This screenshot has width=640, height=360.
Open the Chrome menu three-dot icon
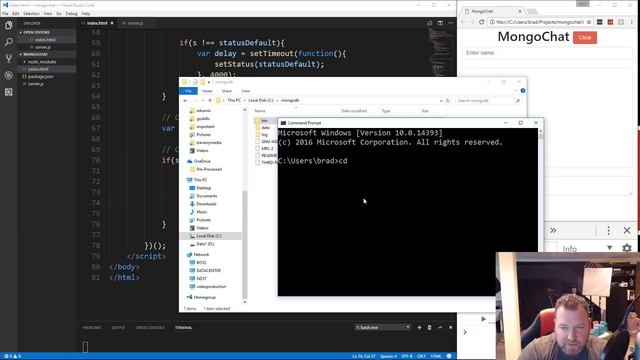coord(631,22)
